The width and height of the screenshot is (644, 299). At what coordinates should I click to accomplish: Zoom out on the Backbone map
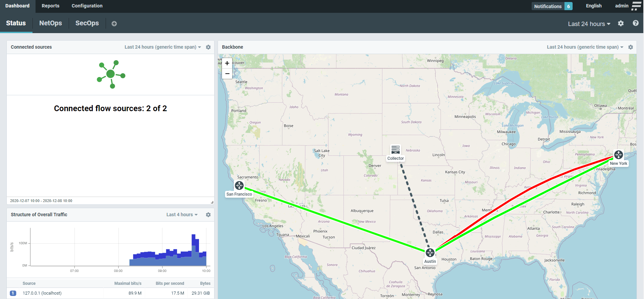click(x=227, y=74)
